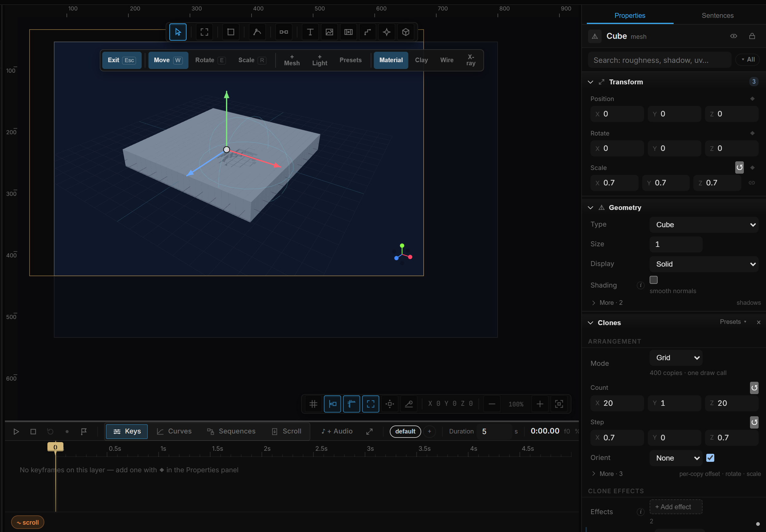Zoom in with the plus button
The height and width of the screenshot is (532, 766).
point(540,404)
